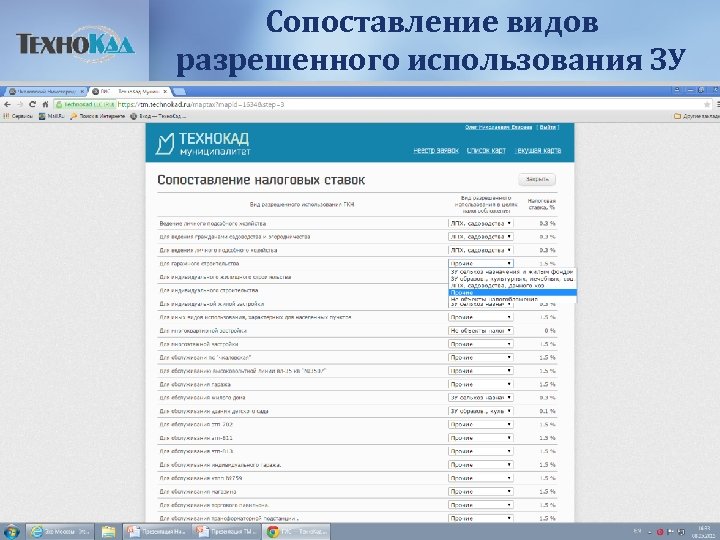Screen dimensions: 720x540
Task: Click the browser Forward arrow
Action: (20, 105)
